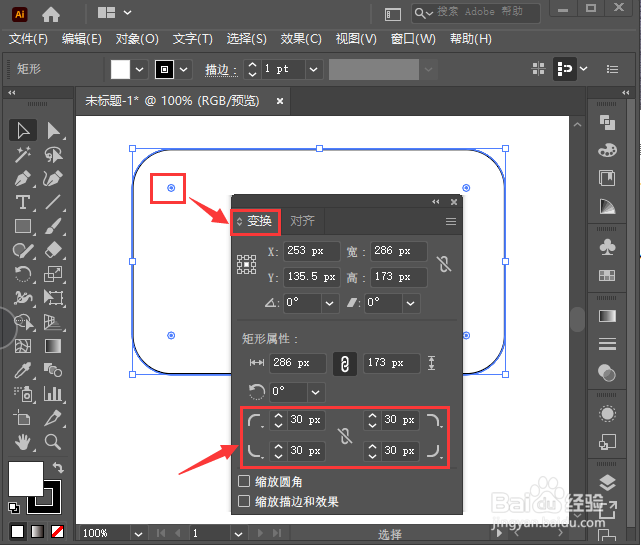The width and height of the screenshot is (641, 545).
Task: Select the Shape Builder tool
Action: (23, 322)
